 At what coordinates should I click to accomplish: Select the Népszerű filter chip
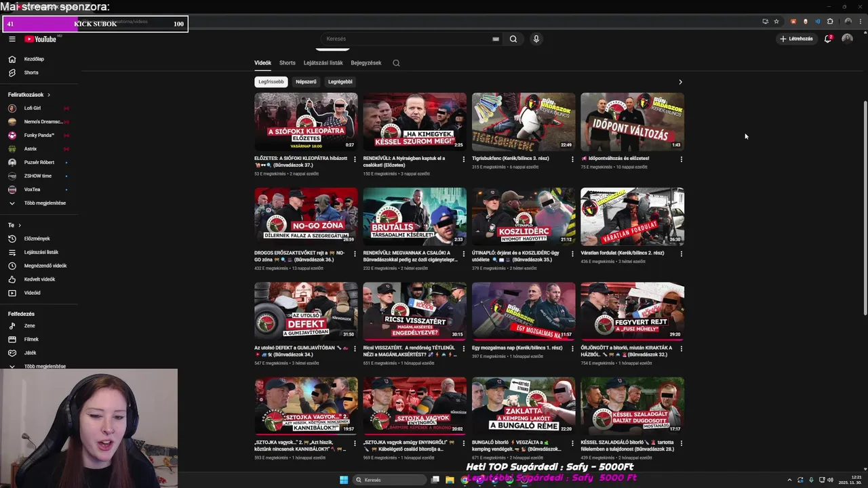306,82
